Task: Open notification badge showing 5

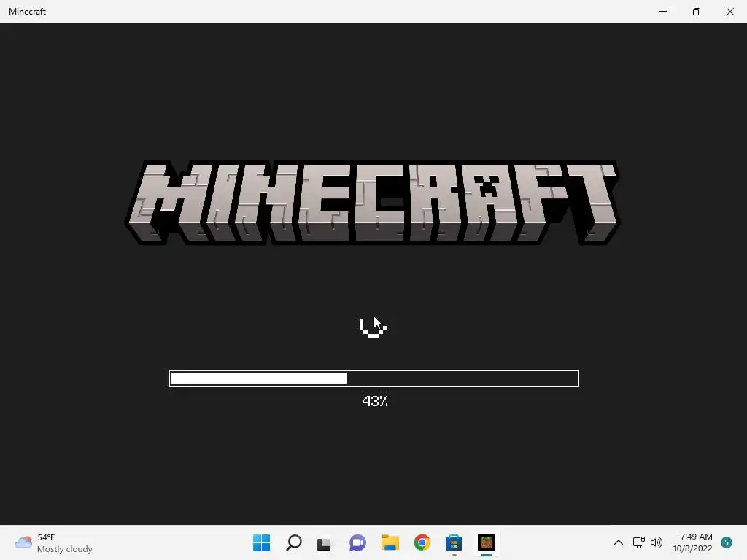Action: tap(727, 542)
